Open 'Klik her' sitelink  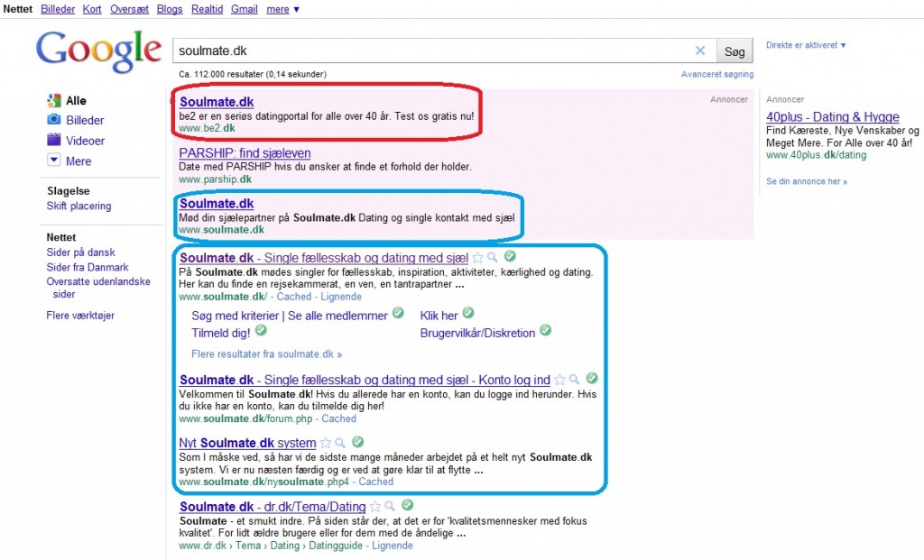tap(439, 316)
